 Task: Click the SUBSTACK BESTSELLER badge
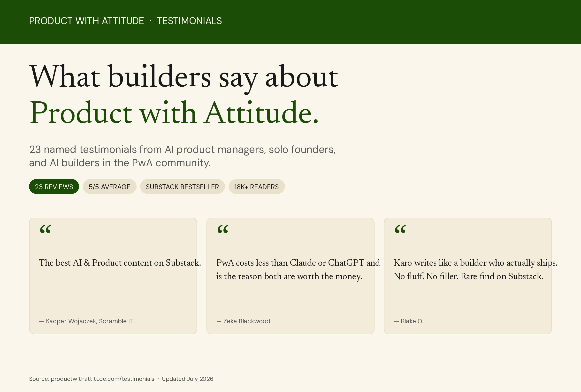182,186
